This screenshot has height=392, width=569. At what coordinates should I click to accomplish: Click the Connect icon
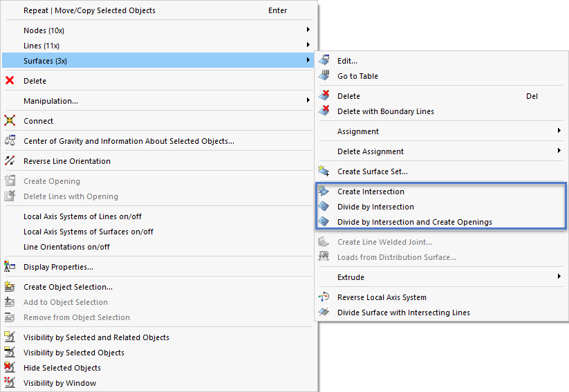point(10,121)
